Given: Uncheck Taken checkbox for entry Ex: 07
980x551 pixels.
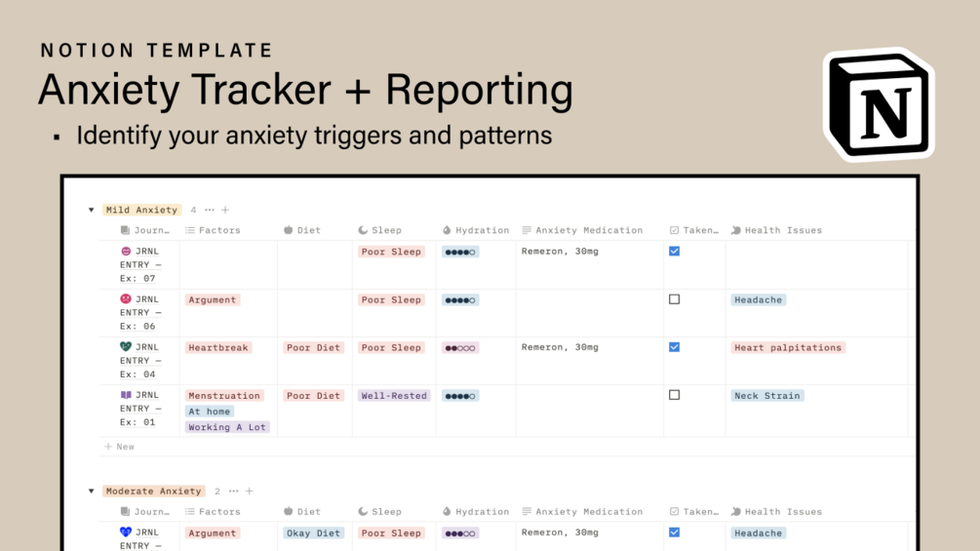Looking at the screenshot, I should point(675,252).
